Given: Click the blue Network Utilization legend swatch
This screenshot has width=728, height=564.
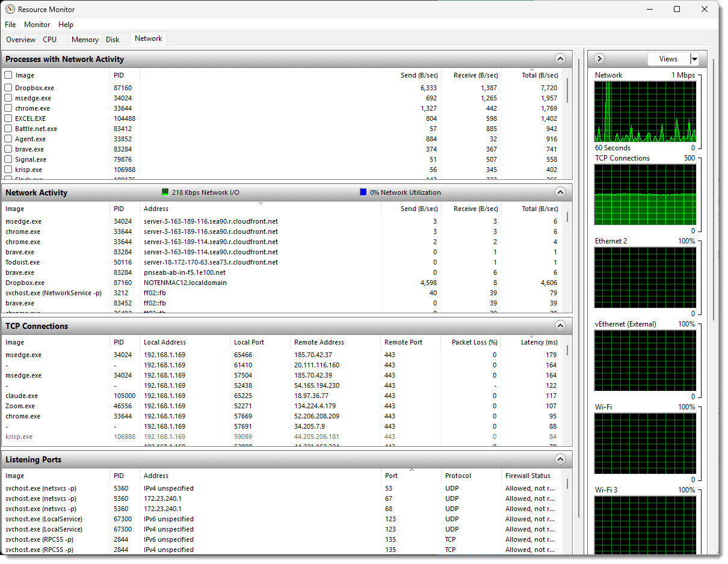Looking at the screenshot, I should click(x=363, y=192).
